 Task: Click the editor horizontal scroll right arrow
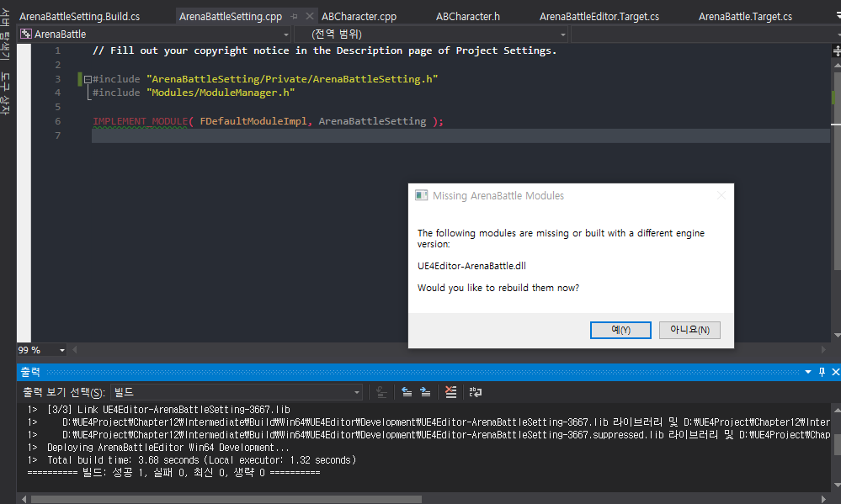tap(823, 350)
